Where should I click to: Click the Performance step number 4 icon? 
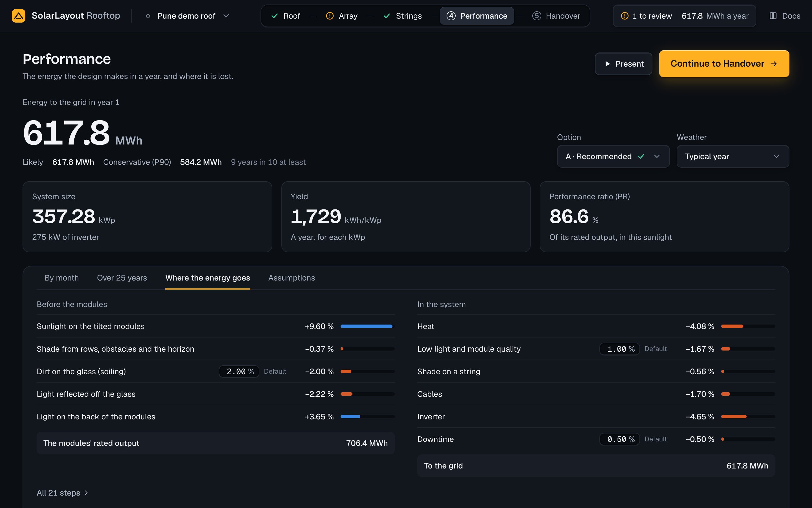click(451, 16)
